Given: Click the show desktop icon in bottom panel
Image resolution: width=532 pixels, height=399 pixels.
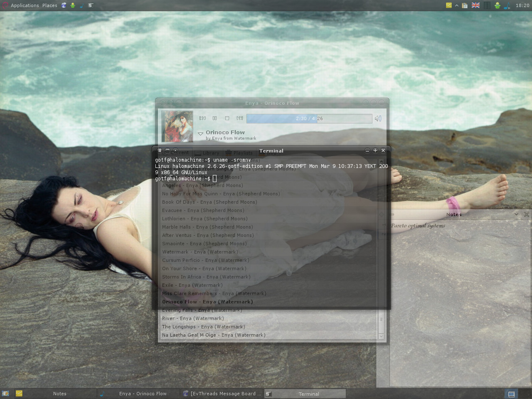Looking at the screenshot, I should tap(5, 394).
